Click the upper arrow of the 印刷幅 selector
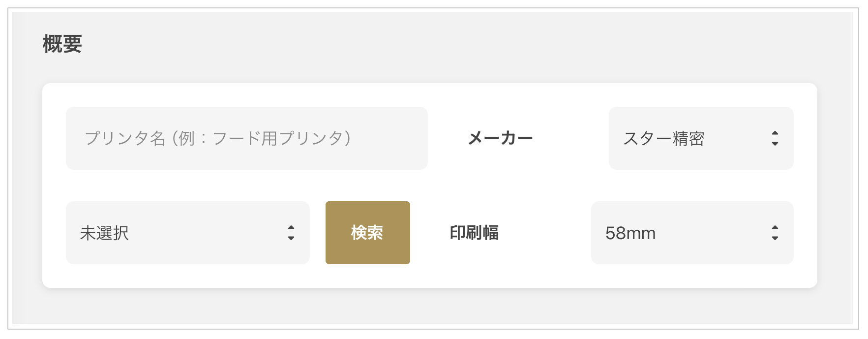 pyautogui.click(x=775, y=228)
